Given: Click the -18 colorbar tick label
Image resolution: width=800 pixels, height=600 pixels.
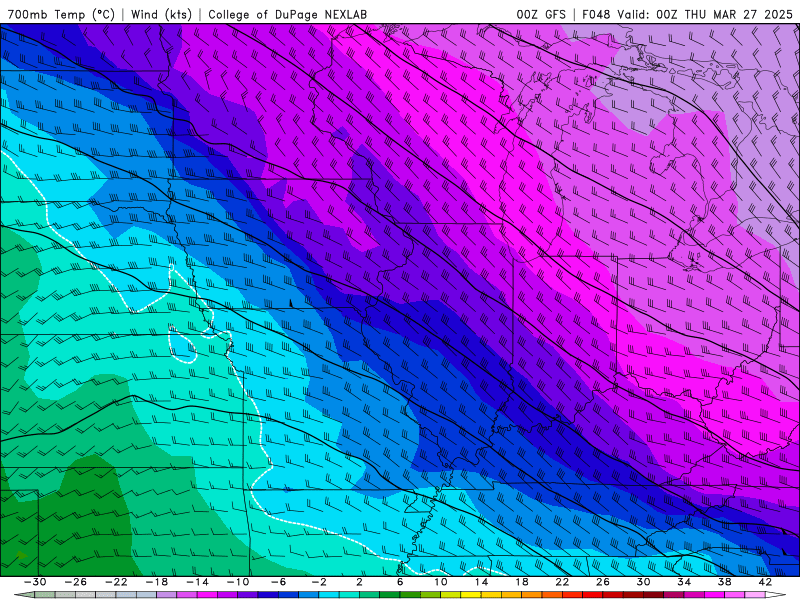Looking at the screenshot, I should (x=157, y=582).
